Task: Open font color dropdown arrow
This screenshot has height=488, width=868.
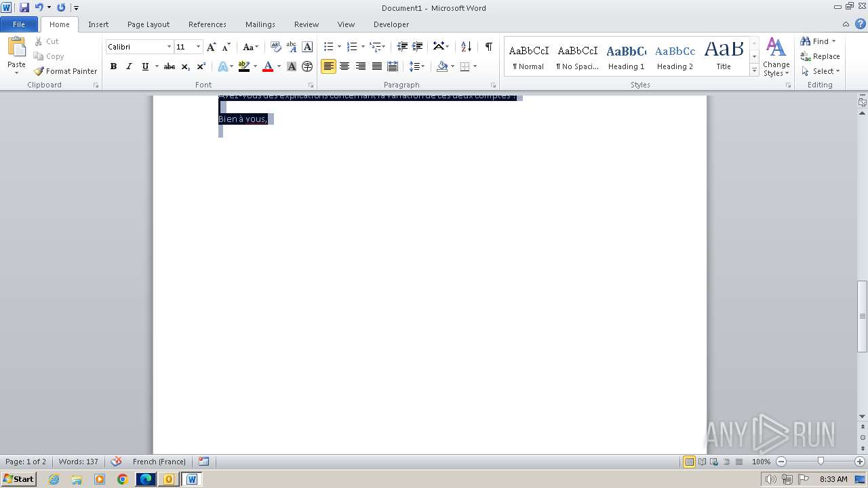Action: point(279,66)
